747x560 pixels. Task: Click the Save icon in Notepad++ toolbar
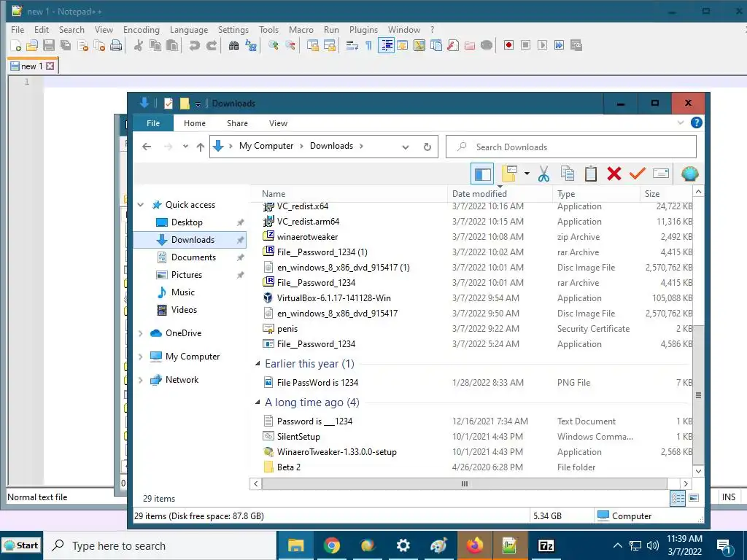[49, 45]
